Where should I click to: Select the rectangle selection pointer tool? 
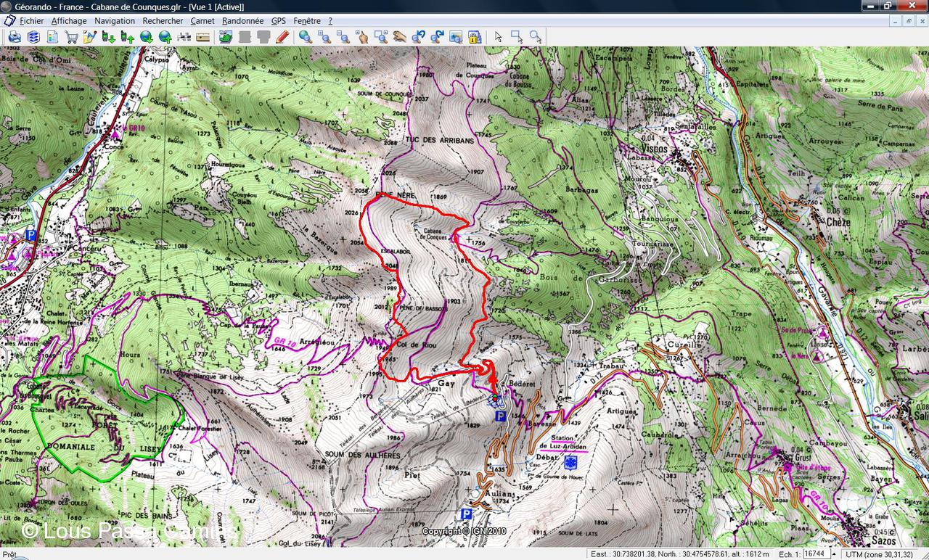tap(517, 37)
